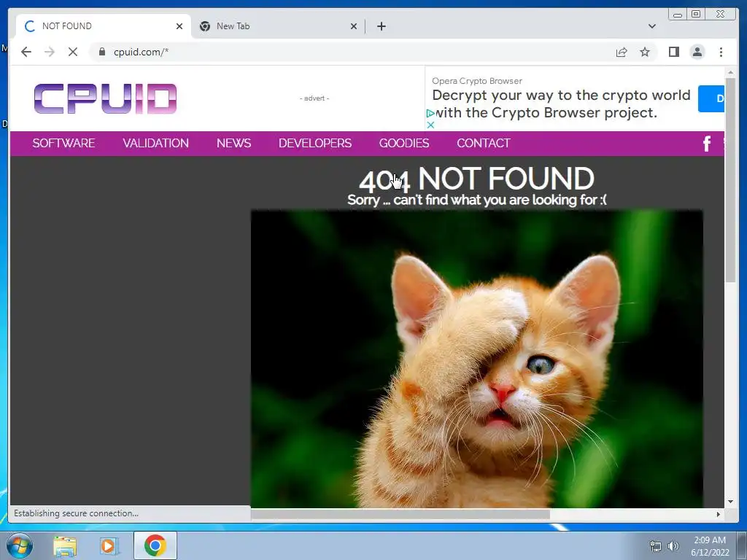Click the Sorry can't find message text
Image resolution: width=747 pixels, height=560 pixels.
(477, 200)
